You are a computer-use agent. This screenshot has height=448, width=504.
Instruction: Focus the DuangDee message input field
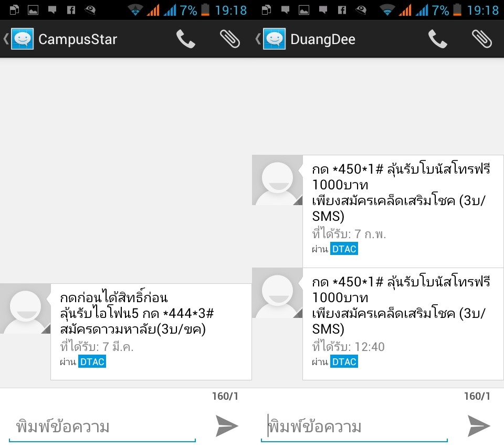[354, 427]
